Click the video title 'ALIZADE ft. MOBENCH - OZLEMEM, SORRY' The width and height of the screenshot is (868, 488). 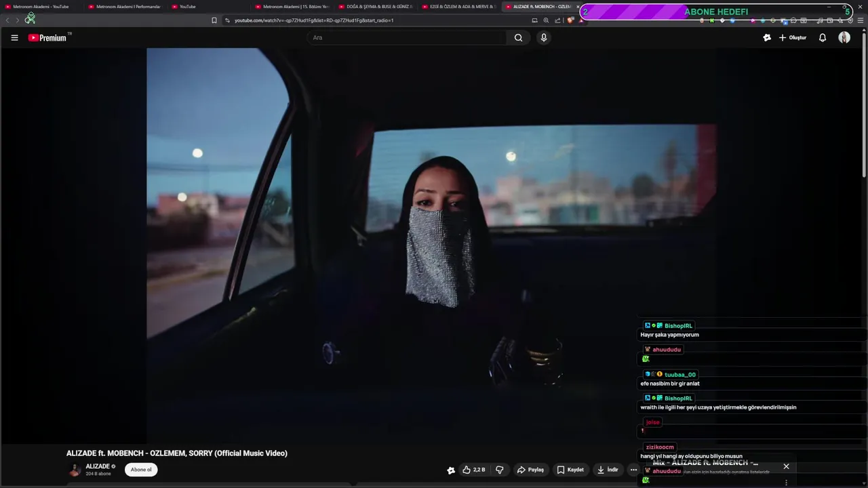176,453
